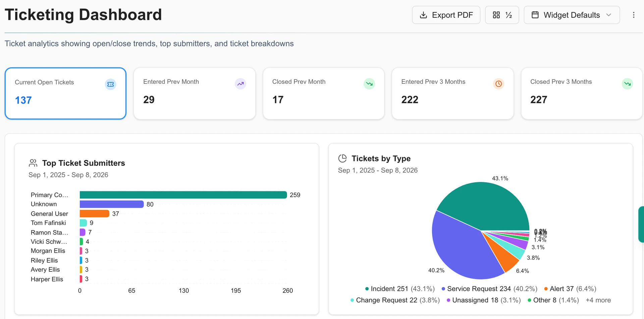Toggle the half-width layout grid button
644x319 pixels.
[502, 15]
